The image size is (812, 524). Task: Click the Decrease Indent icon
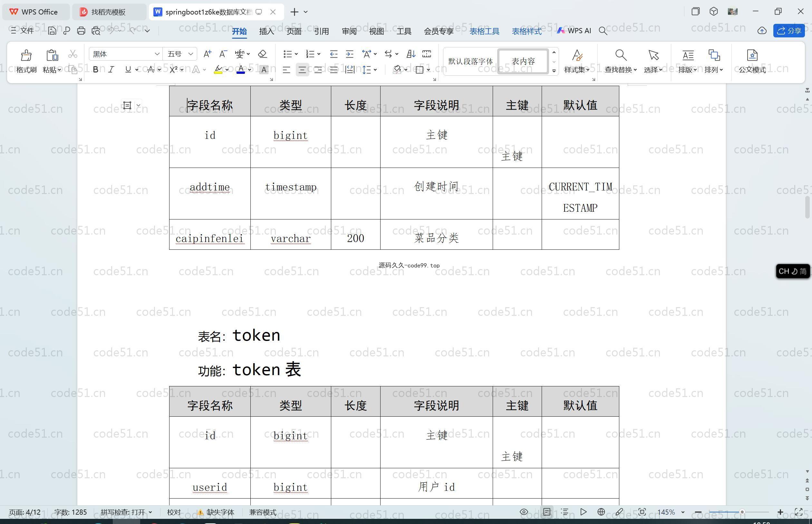(x=334, y=54)
